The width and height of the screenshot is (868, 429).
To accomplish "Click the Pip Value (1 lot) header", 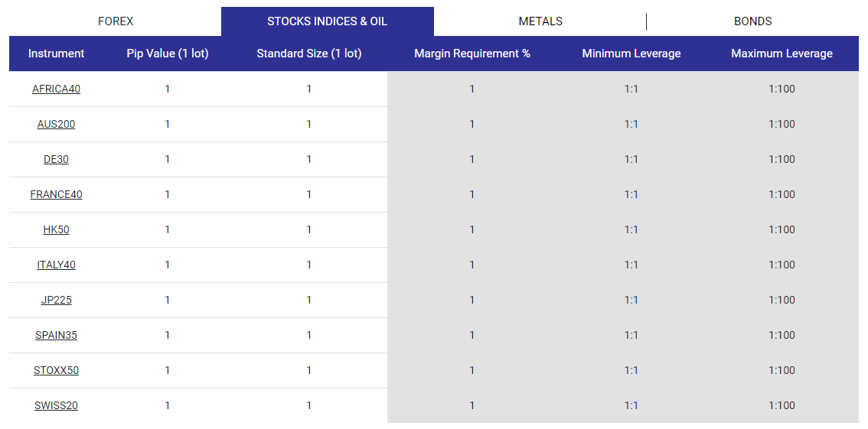I will click(x=167, y=54).
